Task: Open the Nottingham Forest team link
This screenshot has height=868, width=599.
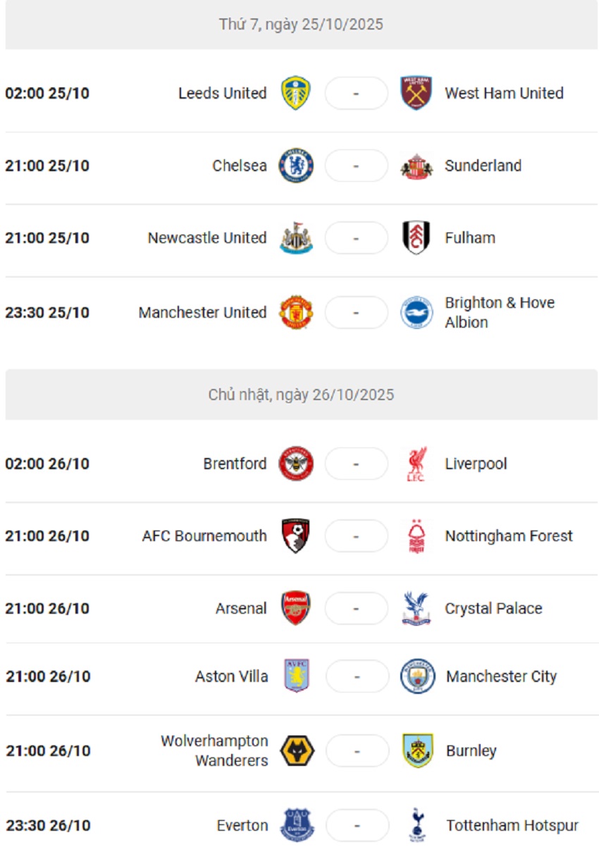Action: [x=509, y=536]
